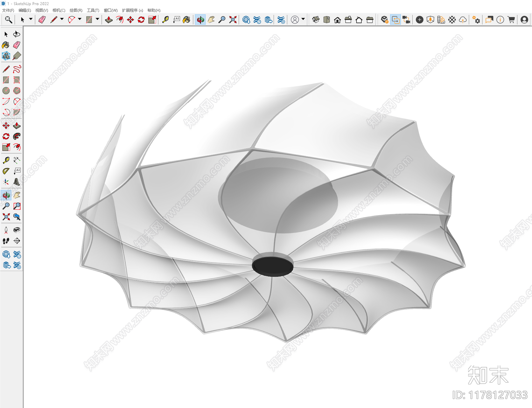Select the Move tool in the top toolbar

click(130, 20)
